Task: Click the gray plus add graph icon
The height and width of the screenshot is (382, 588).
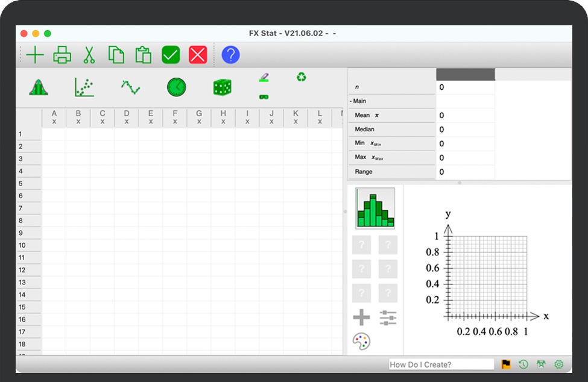Action: [361, 318]
